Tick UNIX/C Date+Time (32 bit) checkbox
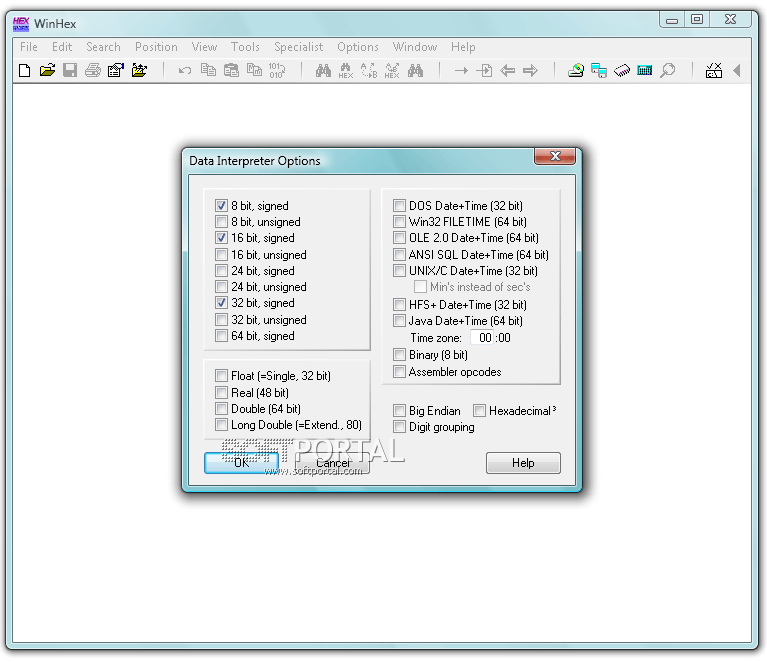The width and height of the screenshot is (767, 662). tap(399, 271)
